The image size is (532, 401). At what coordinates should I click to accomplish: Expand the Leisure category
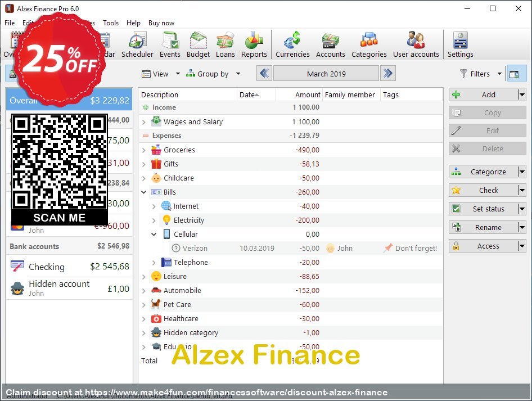coord(144,277)
